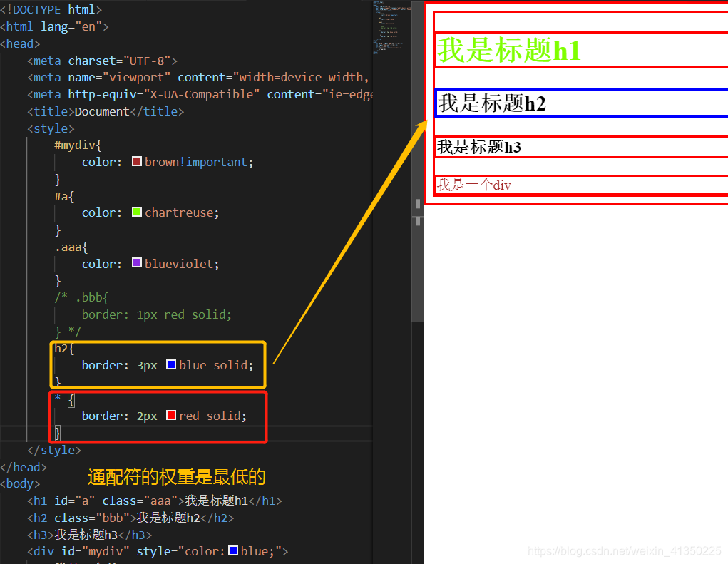The width and height of the screenshot is (728, 564).
Task: Click the brown color swatch in #mydiv rule
Action: coord(136,162)
